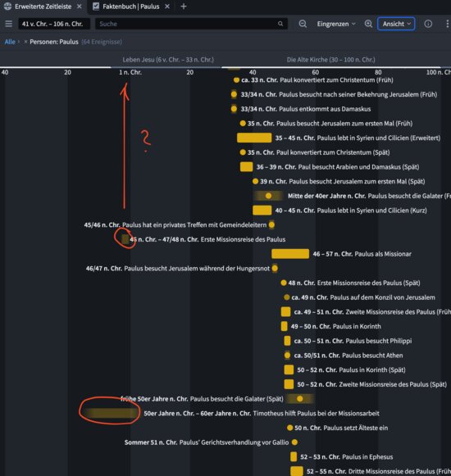
Task: Expand the chevron next to Alle
Action: (19, 42)
